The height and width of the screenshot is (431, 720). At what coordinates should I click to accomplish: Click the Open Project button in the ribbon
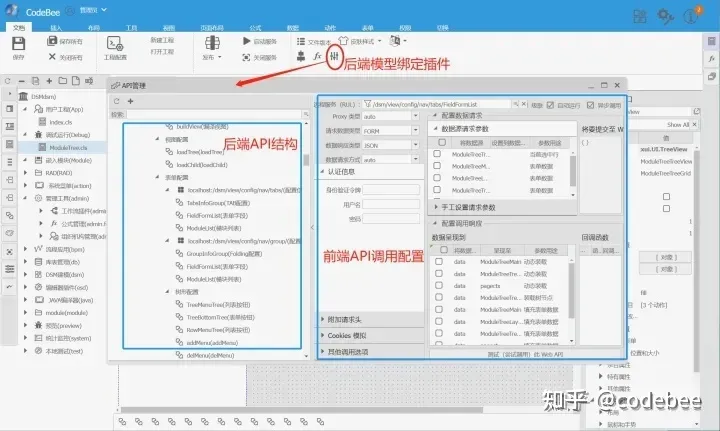tap(162, 51)
